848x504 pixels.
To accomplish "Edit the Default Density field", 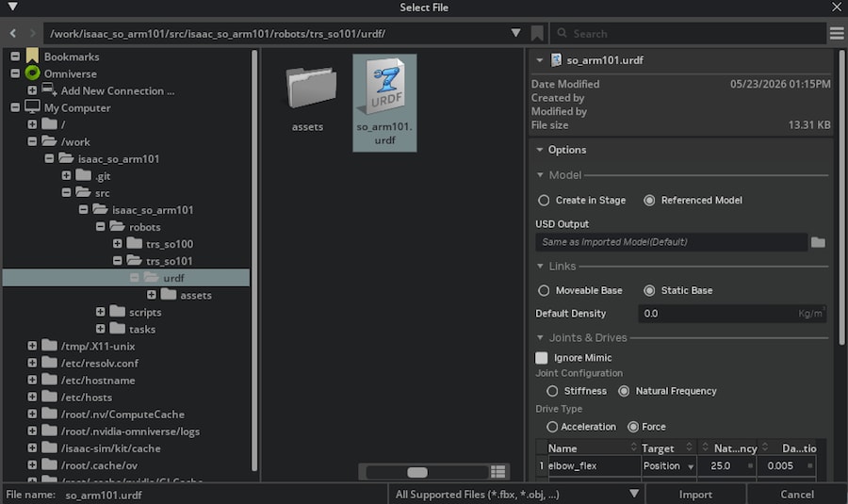I will coord(732,314).
